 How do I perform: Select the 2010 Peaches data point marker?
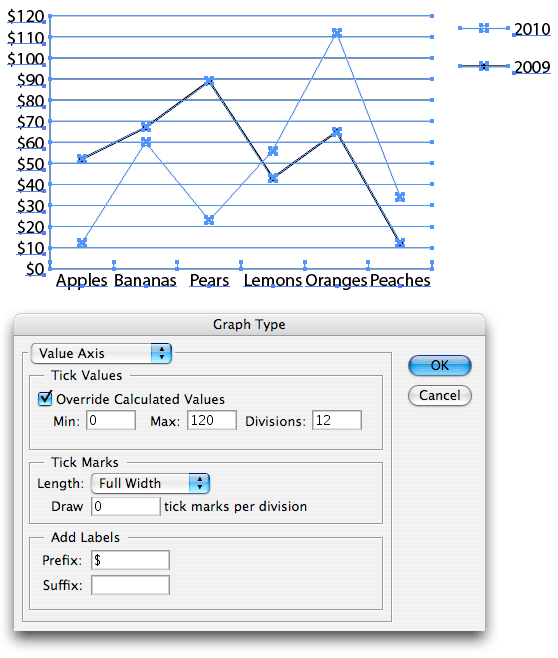click(x=400, y=197)
